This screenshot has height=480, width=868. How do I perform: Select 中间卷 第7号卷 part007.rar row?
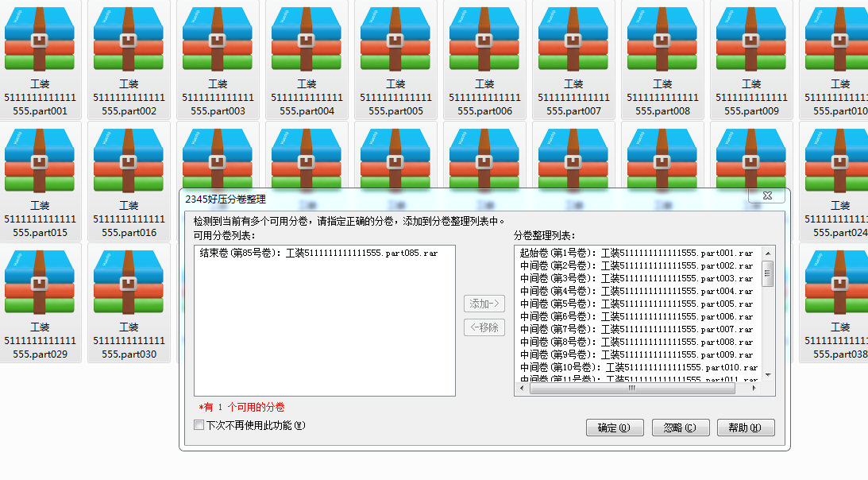637,330
